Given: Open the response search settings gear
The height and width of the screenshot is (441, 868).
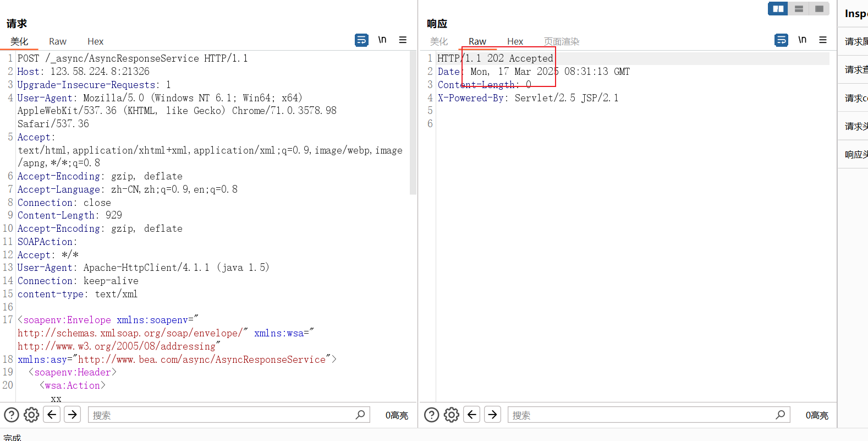Looking at the screenshot, I should point(452,415).
